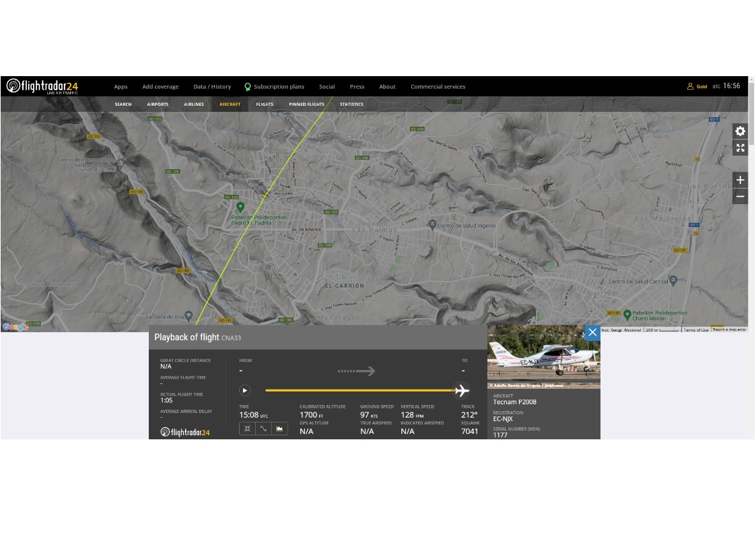
Task: Open the About menu
Action: coord(387,87)
